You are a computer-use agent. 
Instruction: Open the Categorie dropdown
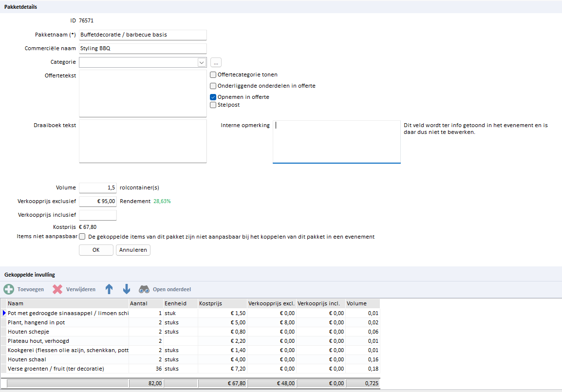coord(202,62)
